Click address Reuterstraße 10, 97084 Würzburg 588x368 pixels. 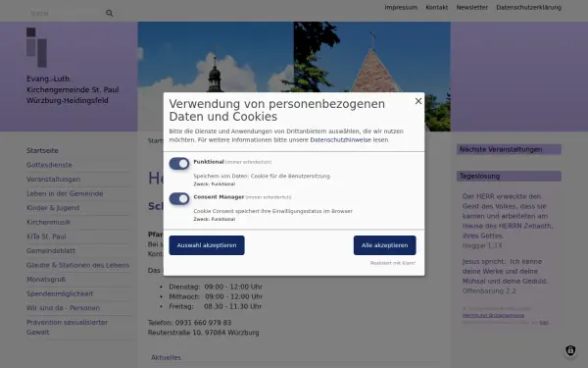[203, 333]
